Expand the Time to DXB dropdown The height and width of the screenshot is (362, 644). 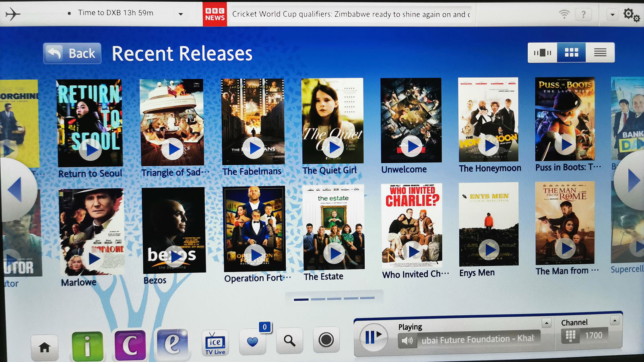(x=181, y=14)
